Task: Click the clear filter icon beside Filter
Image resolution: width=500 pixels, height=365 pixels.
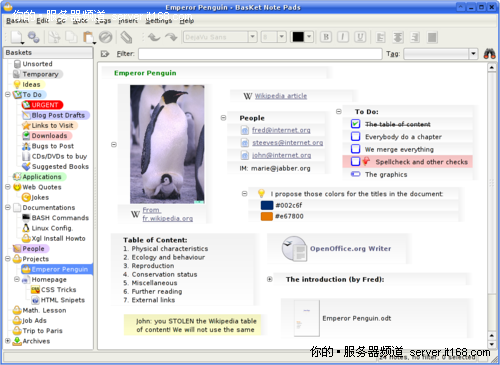Action: tap(105, 54)
